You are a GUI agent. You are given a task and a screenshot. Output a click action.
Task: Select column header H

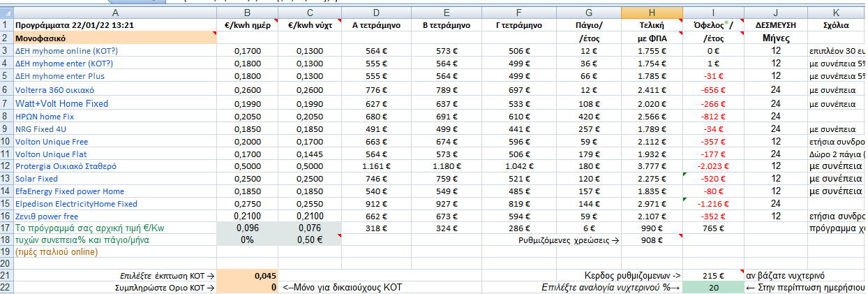[x=651, y=12]
